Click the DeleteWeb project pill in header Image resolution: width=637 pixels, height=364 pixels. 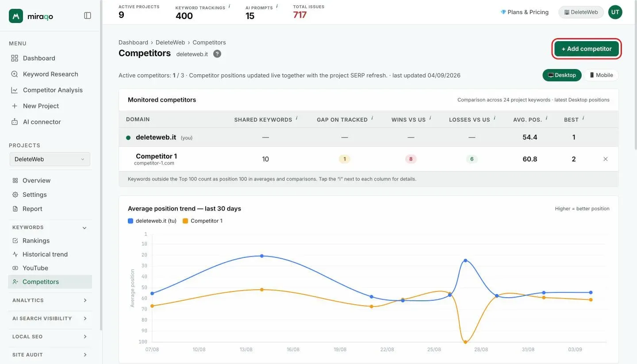[581, 12]
